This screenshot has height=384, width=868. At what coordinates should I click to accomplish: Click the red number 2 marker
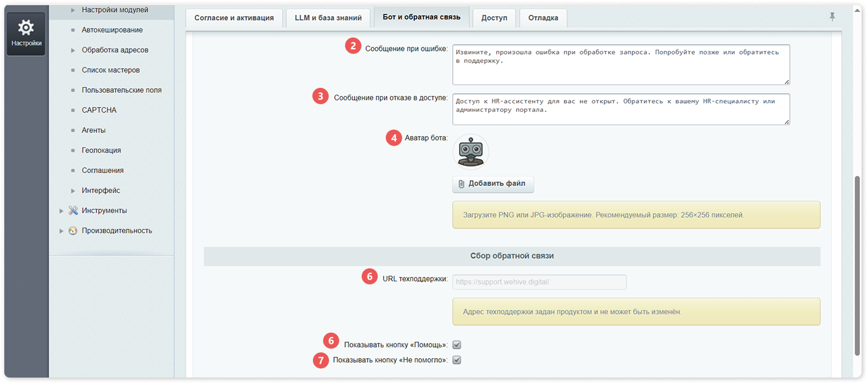pyautogui.click(x=353, y=46)
